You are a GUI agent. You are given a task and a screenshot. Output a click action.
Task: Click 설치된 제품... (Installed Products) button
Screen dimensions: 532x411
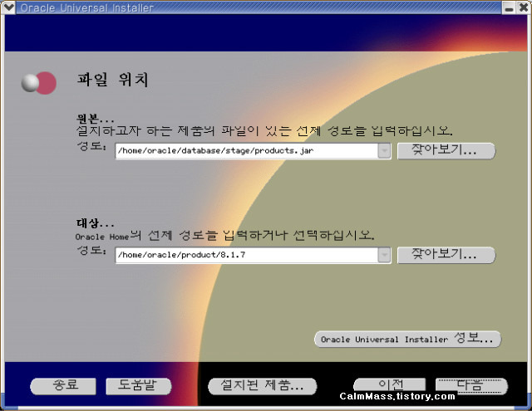point(263,386)
